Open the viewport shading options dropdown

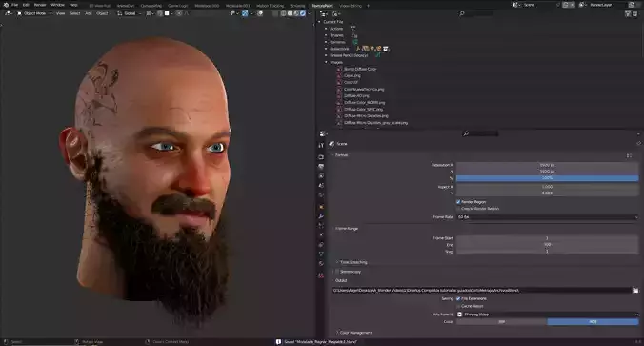click(309, 13)
